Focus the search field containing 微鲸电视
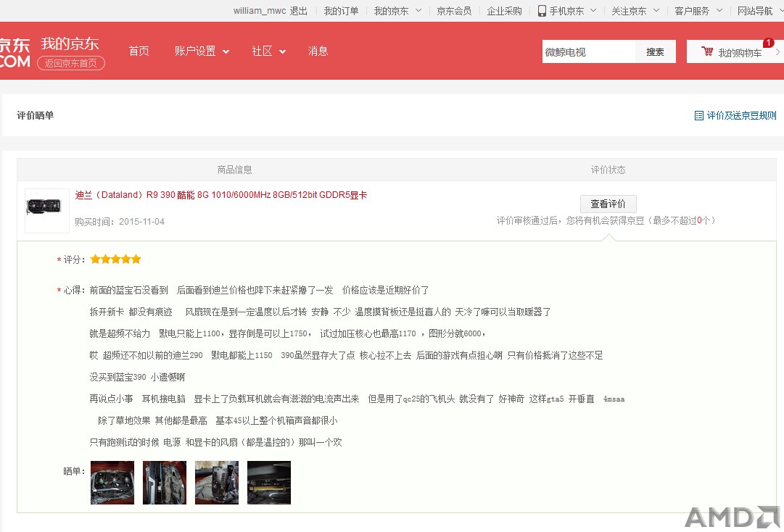The height and width of the screenshot is (532, 784). coord(588,51)
